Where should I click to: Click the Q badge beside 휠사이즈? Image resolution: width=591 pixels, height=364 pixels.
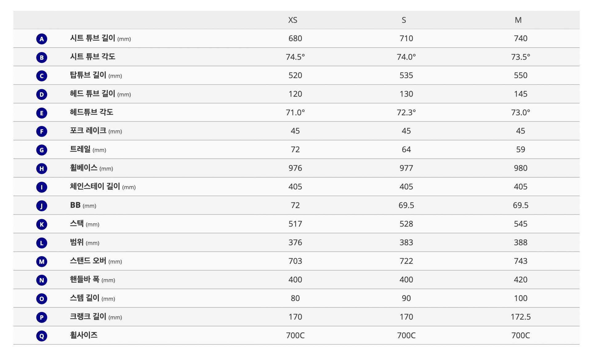[x=42, y=336]
